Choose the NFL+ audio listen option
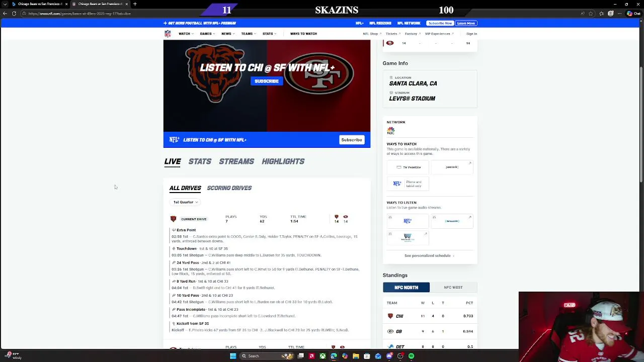Screen dimensions: 644x362 [408, 221]
